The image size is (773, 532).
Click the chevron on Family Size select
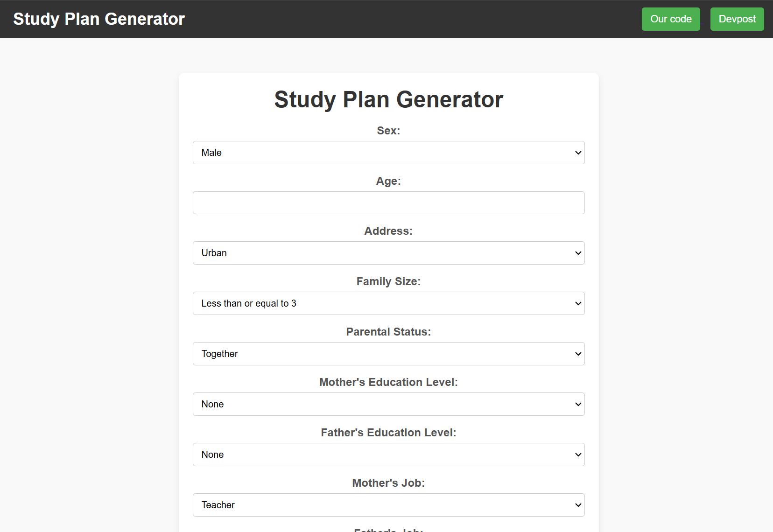tap(578, 303)
